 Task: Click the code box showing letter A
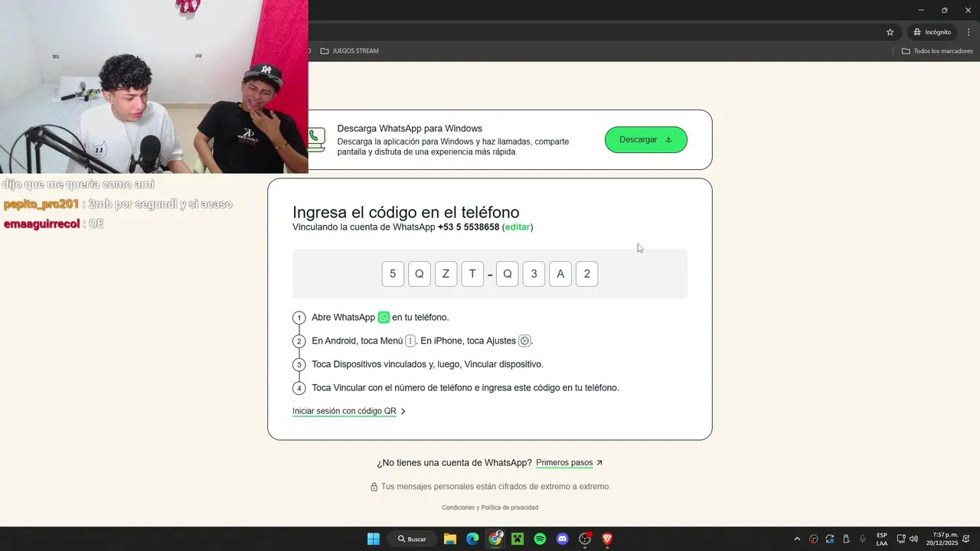click(x=560, y=274)
